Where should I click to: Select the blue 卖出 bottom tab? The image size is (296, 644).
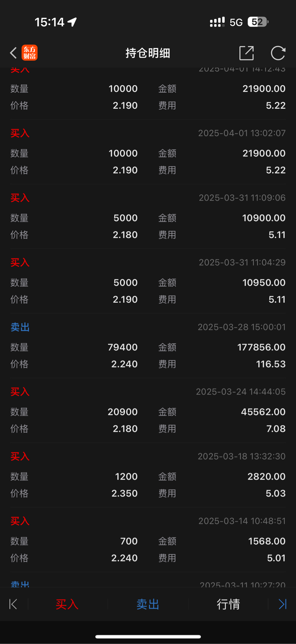point(148,604)
